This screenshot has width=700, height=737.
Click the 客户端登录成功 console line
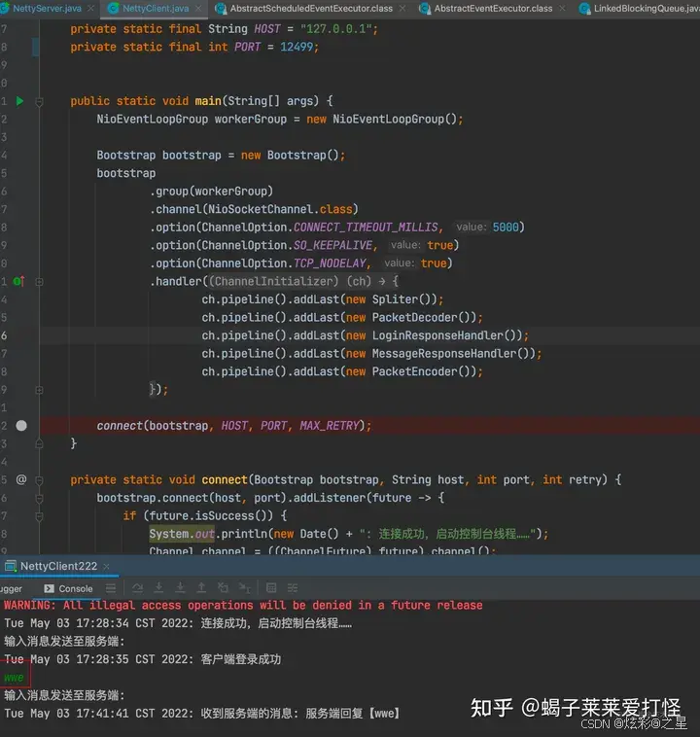pos(143,659)
